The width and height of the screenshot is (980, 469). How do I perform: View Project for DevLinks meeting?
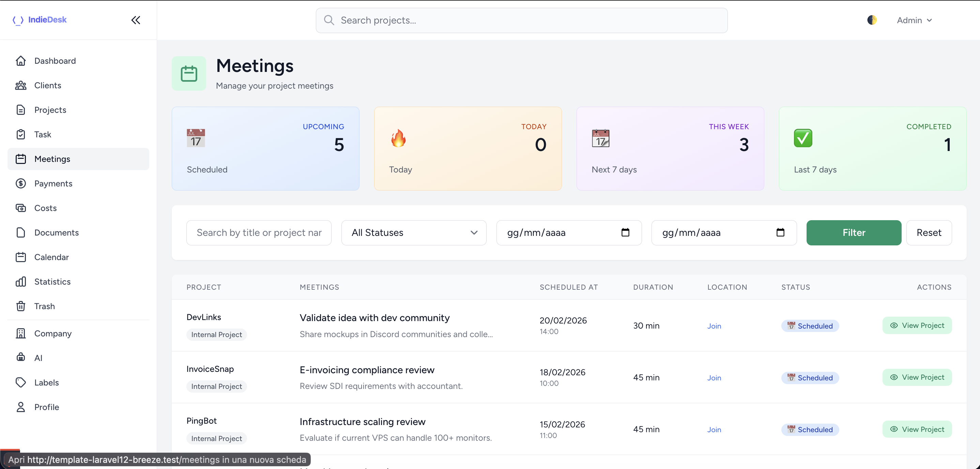[x=917, y=326]
